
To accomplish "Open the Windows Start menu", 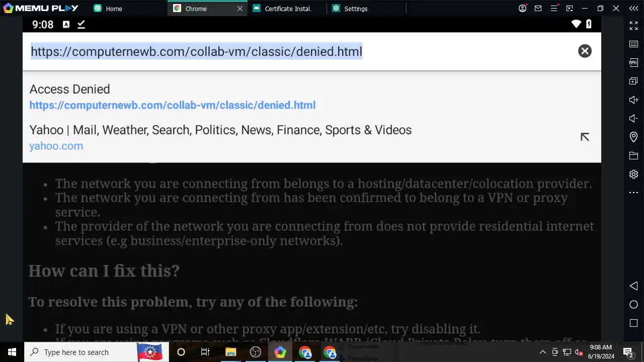I will click(12, 352).
